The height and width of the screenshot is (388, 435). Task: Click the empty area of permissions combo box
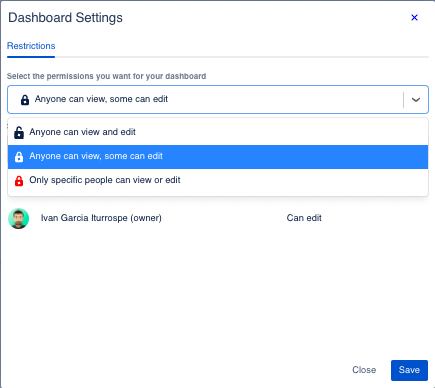[x=283, y=100]
